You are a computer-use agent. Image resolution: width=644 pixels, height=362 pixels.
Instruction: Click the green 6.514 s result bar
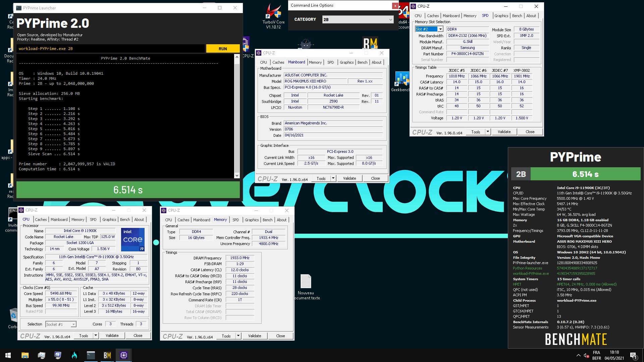(128, 190)
